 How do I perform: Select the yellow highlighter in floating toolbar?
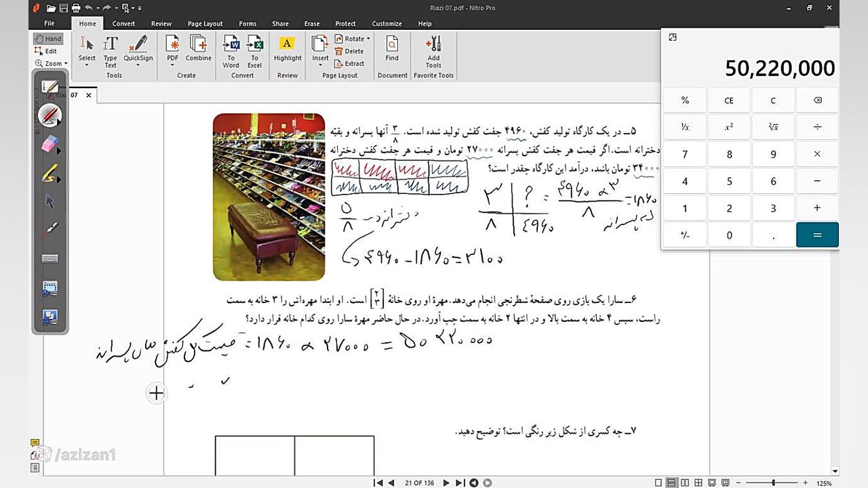click(x=50, y=173)
